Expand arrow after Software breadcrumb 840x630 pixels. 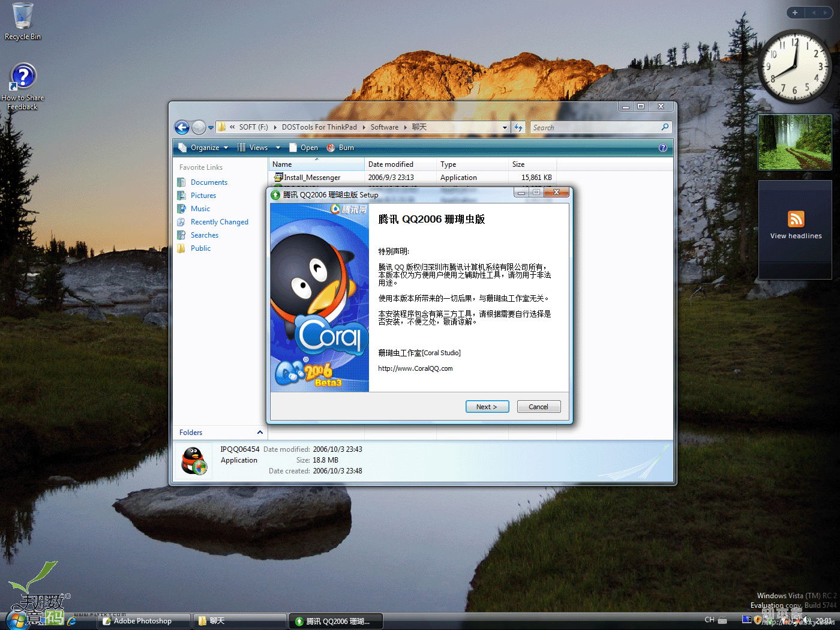click(406, 127)
